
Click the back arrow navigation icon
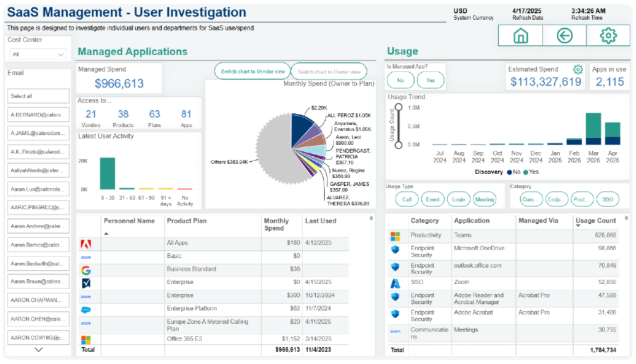click(564, 36)
